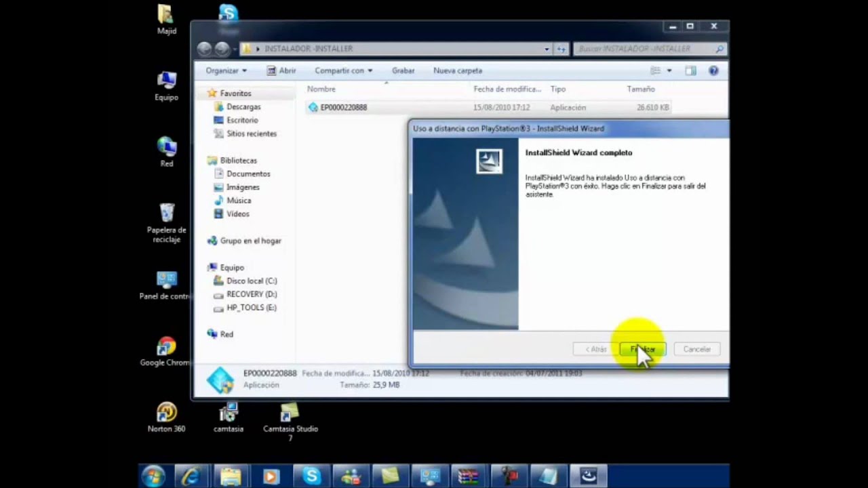This screenshot has width=868, height=488.
Task: Click the back navigation arrow
Action: 204,49
